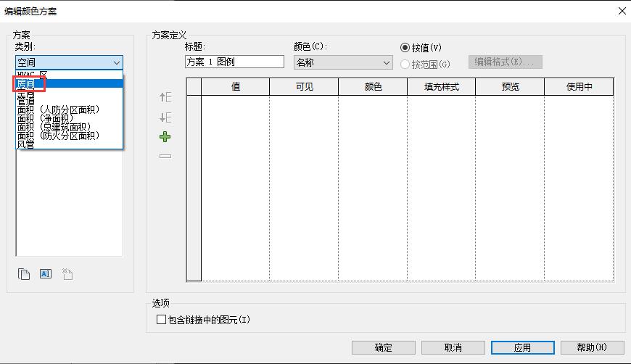The width and height of the screenshot is (631, 364).
Task: Click the 使用中 column header
Action: coord(579,86)
